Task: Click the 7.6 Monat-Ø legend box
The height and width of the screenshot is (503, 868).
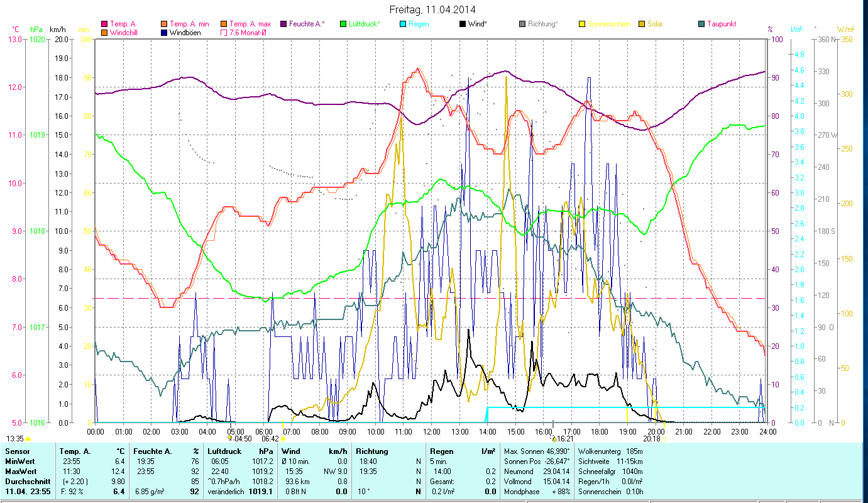Action: tap(223, 32)
